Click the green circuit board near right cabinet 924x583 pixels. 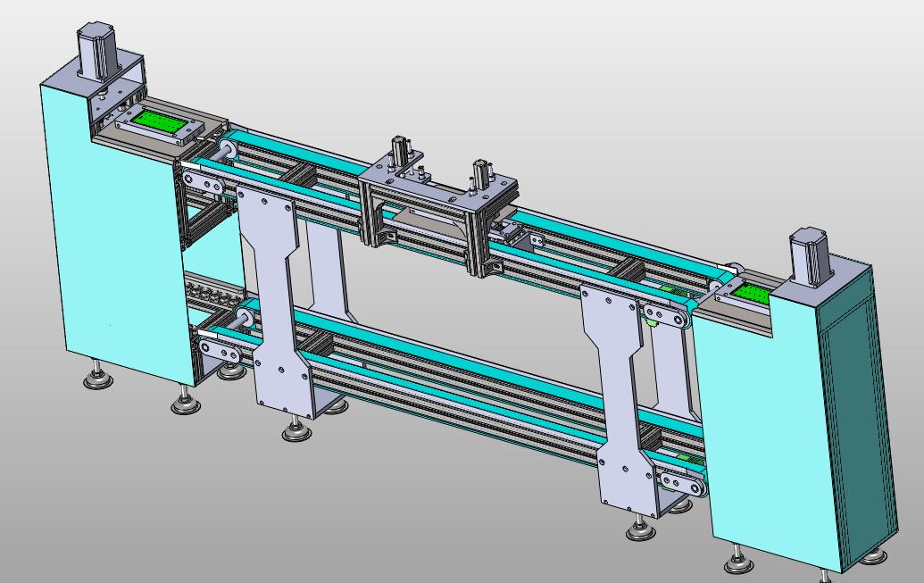[x=751, y=292]
